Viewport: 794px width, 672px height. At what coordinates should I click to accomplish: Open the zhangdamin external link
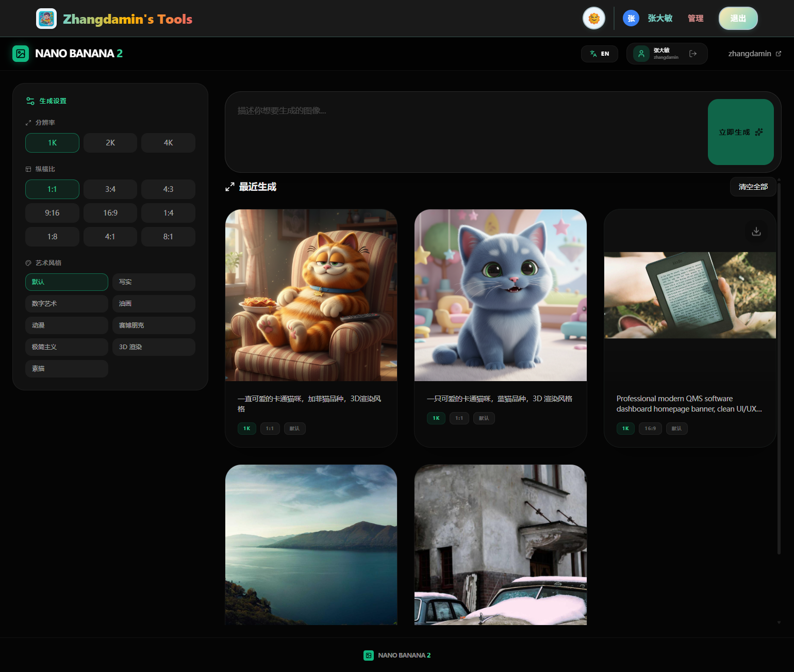[x=755, y=54]
